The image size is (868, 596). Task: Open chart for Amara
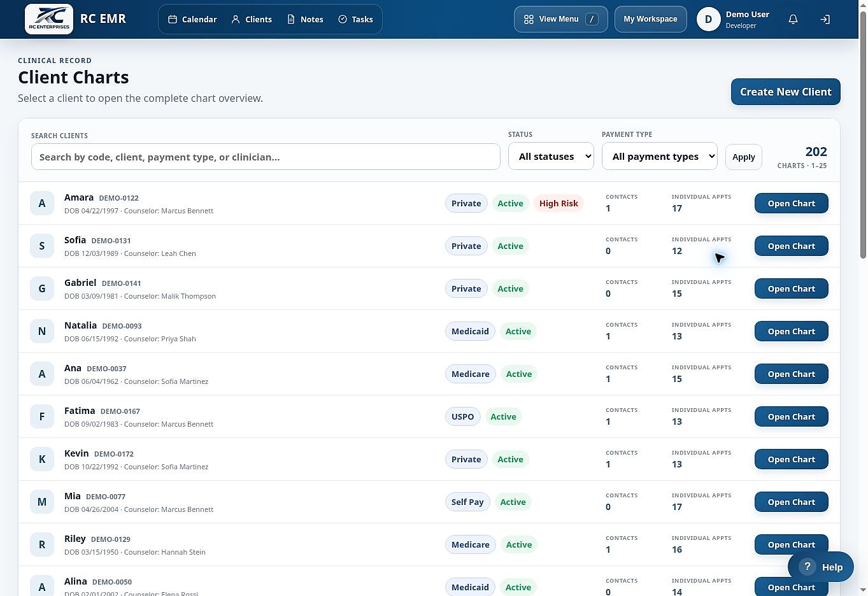pyautogui.click(x=791, y=203)
